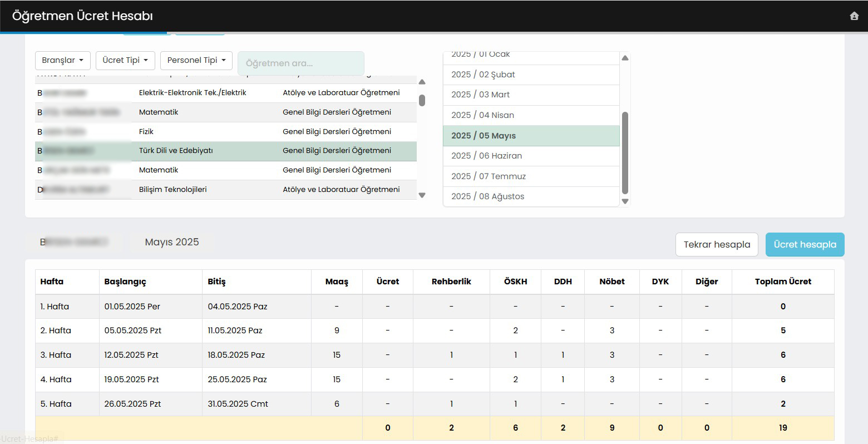Open the home icon in header
Screen dimensions: 868x444
click(x=854, y=16)
